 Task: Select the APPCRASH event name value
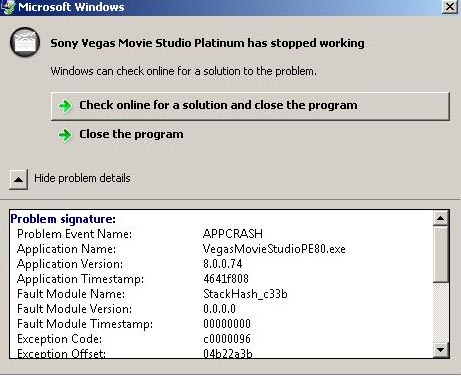click(x=233, y=234)
